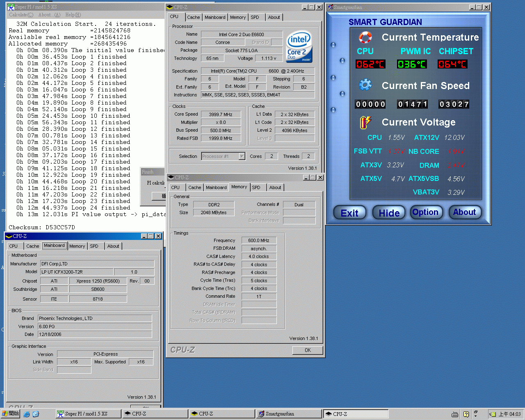
Task: Switch to SPD tab in CPU-Z processor window
Action: [255, 17]
